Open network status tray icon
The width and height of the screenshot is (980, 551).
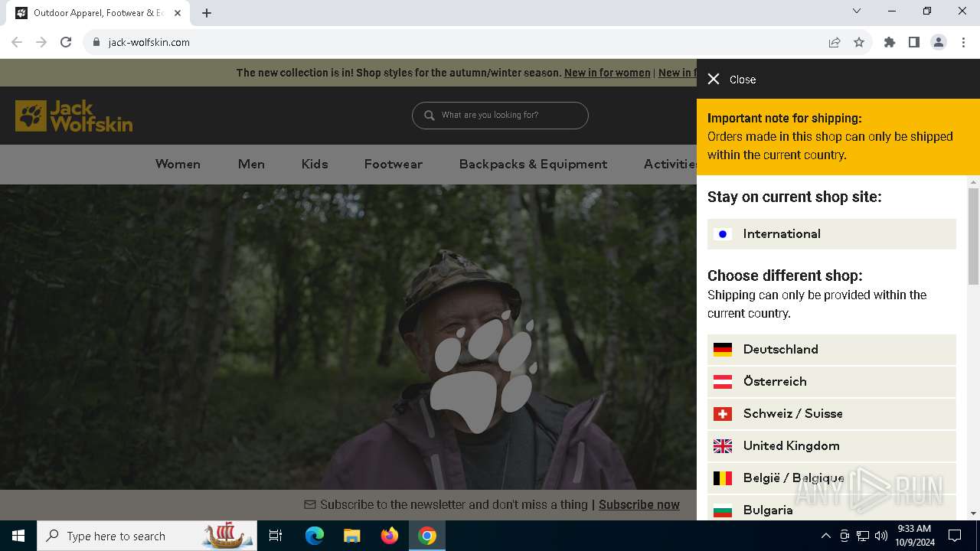point(863,536)
